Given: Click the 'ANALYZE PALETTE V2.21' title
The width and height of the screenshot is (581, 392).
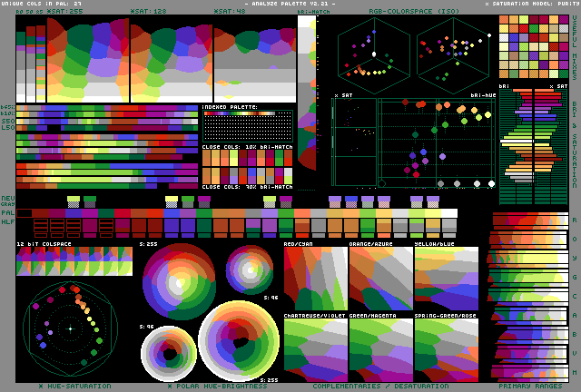Looking at the screenshot, I should tap(290, 4).
